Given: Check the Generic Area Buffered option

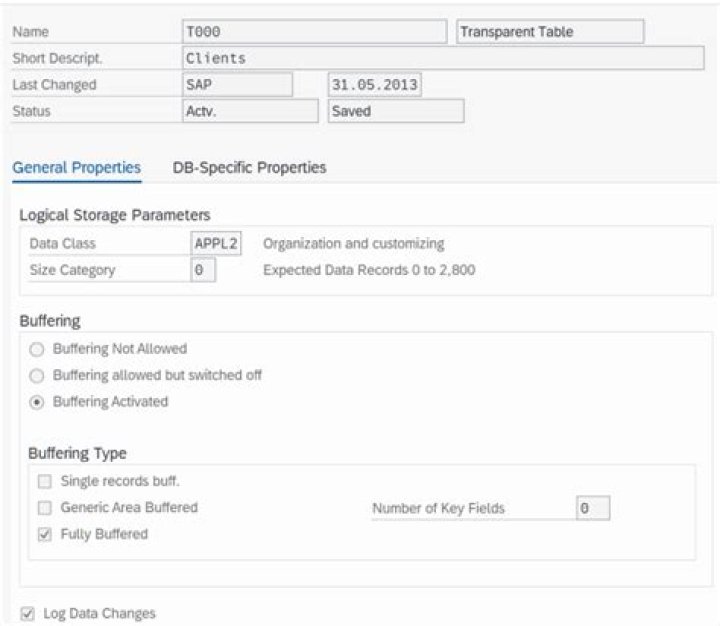Looking at the screenshot, I should tap(44, 508).
